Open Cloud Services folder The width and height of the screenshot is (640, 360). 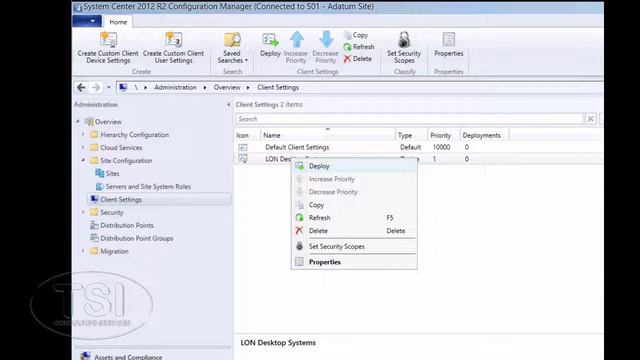click(x=116, y=148)
